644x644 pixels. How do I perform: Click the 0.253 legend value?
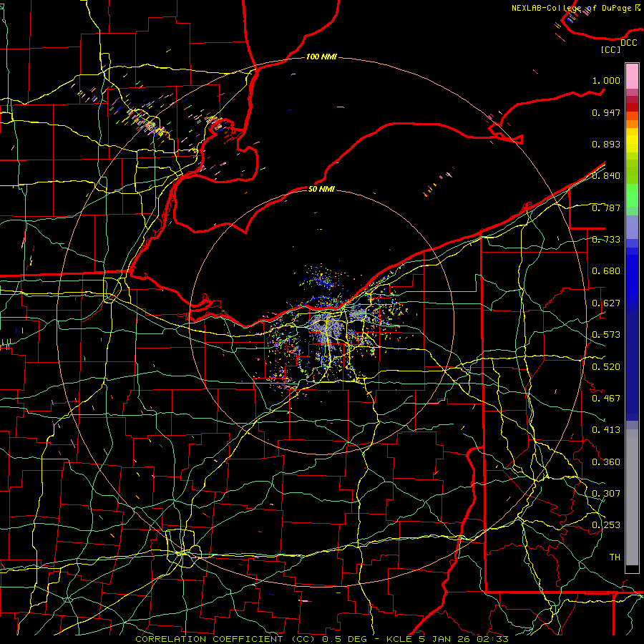click(x=606, y=525)
